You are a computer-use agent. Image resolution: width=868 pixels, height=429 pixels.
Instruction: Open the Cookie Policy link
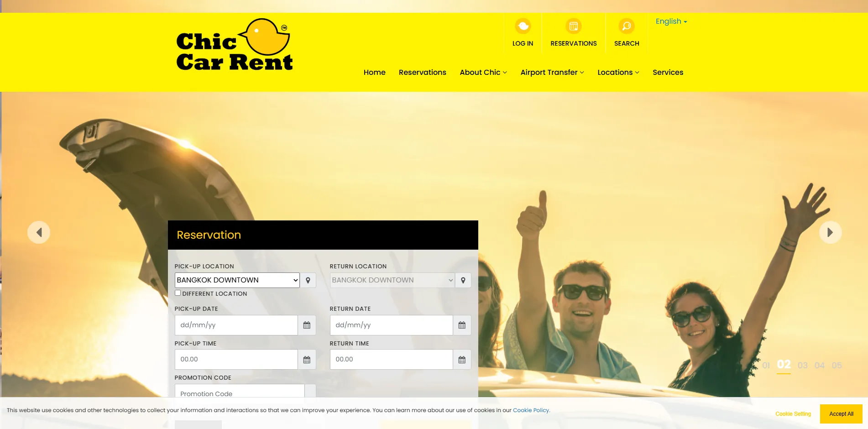531,410
